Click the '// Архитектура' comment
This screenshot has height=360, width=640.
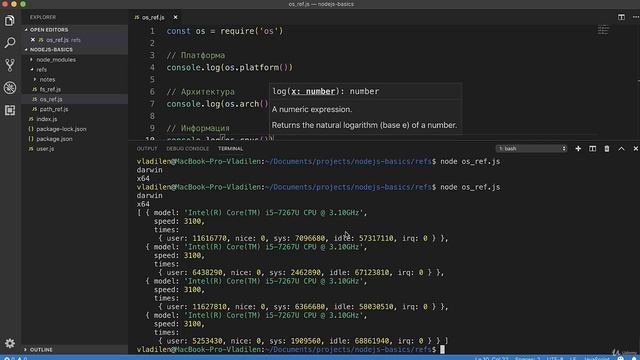coord(200,92)
